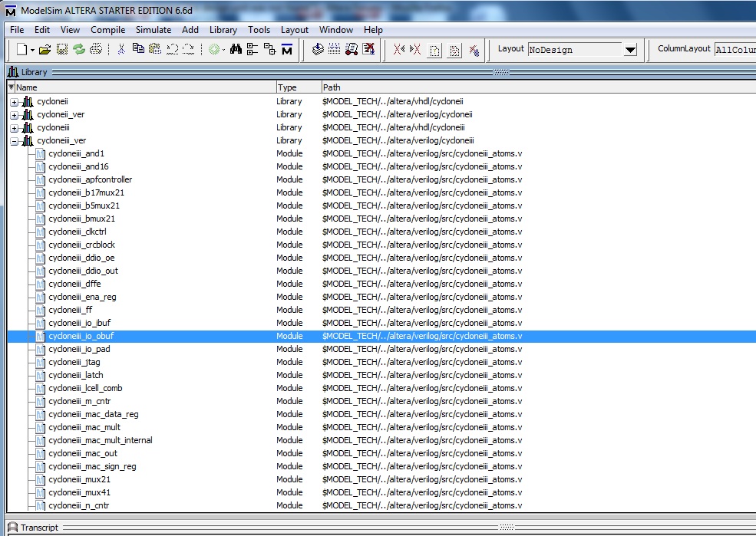The width and height of the screenshot is (756, 536).
Task: Open the Add menu
Action: (190, 30)
